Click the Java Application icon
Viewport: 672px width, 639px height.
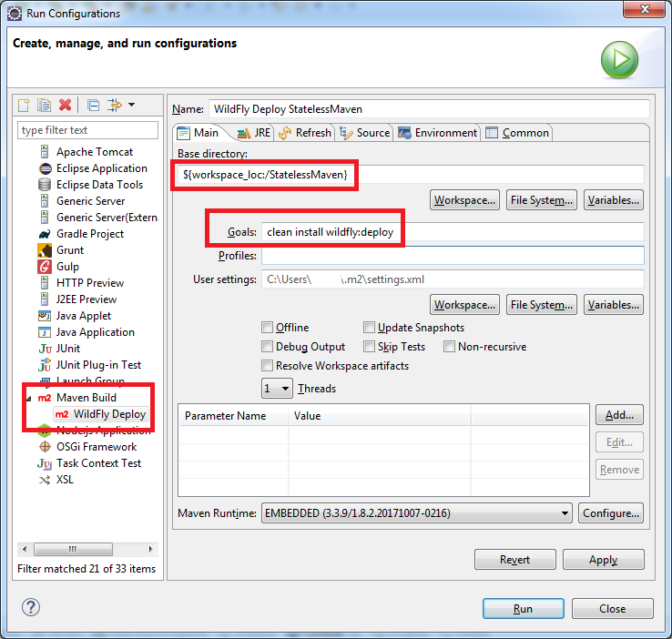pos(45,332)
